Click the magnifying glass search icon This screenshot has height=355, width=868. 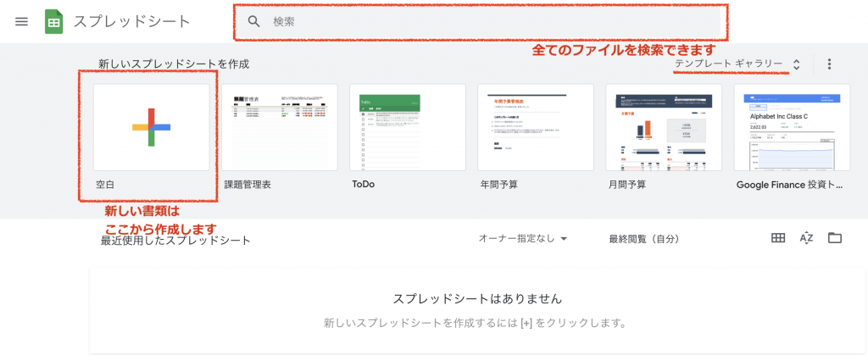coord(253,21)
